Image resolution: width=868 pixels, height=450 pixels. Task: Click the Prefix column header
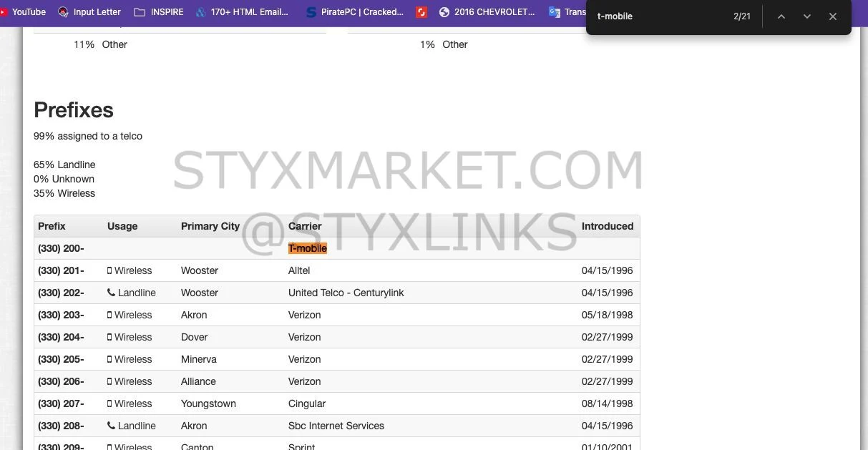tap(52, 226)
